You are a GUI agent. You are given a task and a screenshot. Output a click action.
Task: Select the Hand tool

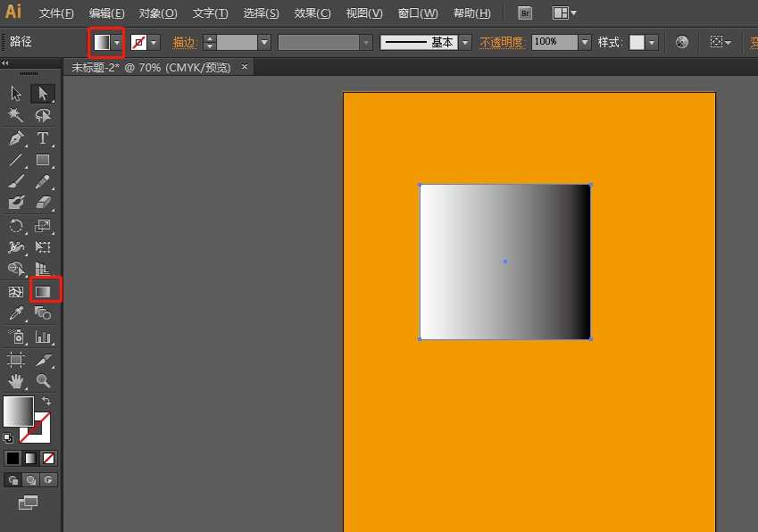pos(16,381)
